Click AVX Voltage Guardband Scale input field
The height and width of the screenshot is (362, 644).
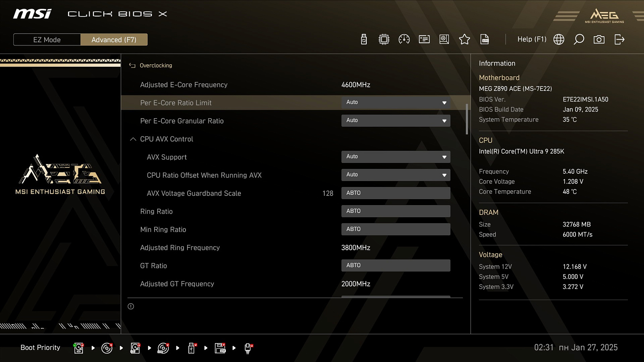click(x=396, y=193)
